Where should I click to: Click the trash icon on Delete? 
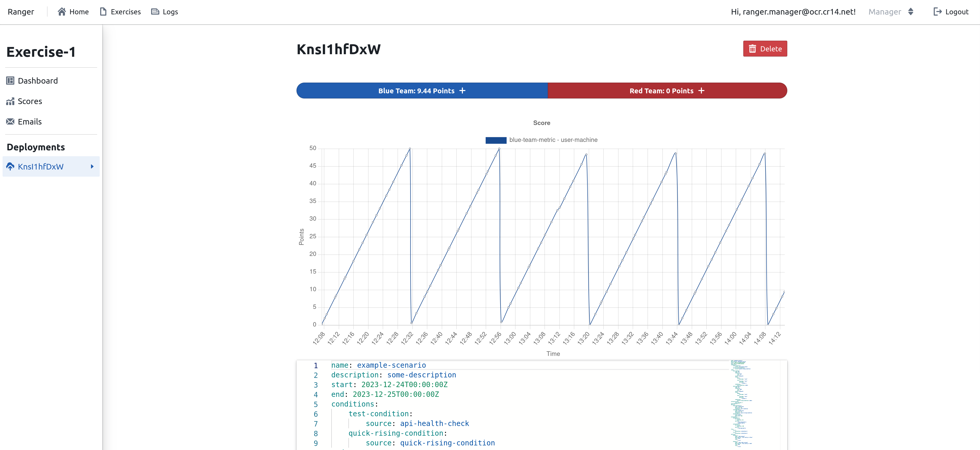[x=752, y=49]
